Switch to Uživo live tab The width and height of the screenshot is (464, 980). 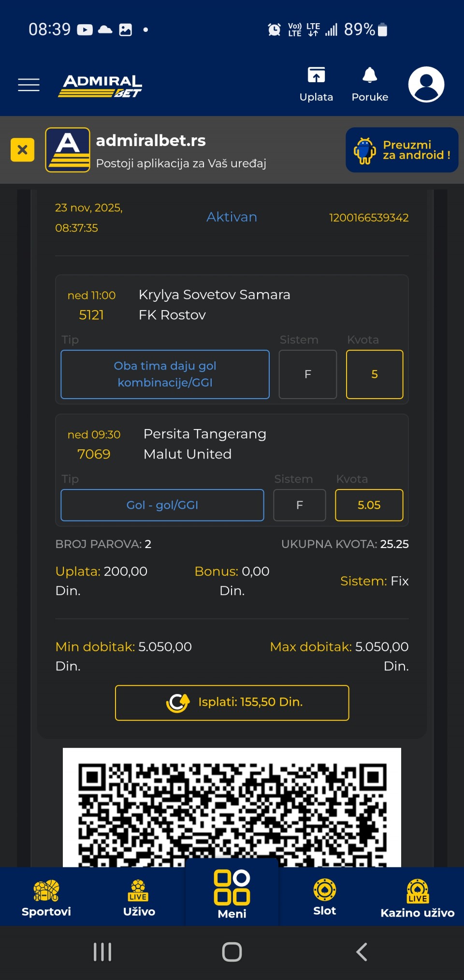tap(139, 898)
